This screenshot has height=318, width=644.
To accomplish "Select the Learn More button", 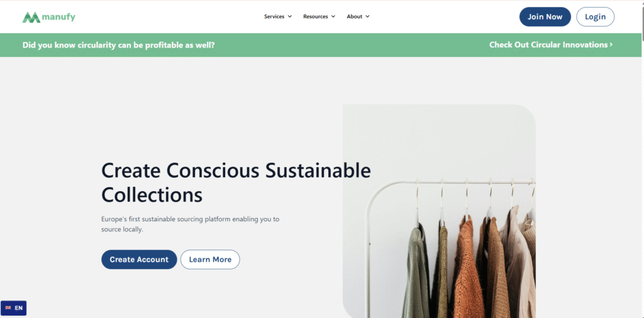I will coord(210,260).
